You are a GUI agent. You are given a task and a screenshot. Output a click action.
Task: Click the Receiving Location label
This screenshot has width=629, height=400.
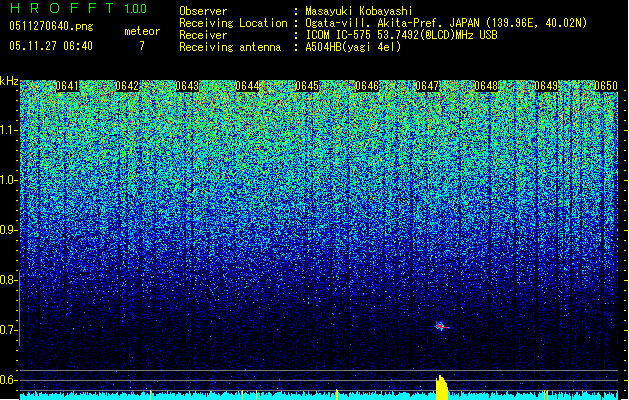pos(233,23)
